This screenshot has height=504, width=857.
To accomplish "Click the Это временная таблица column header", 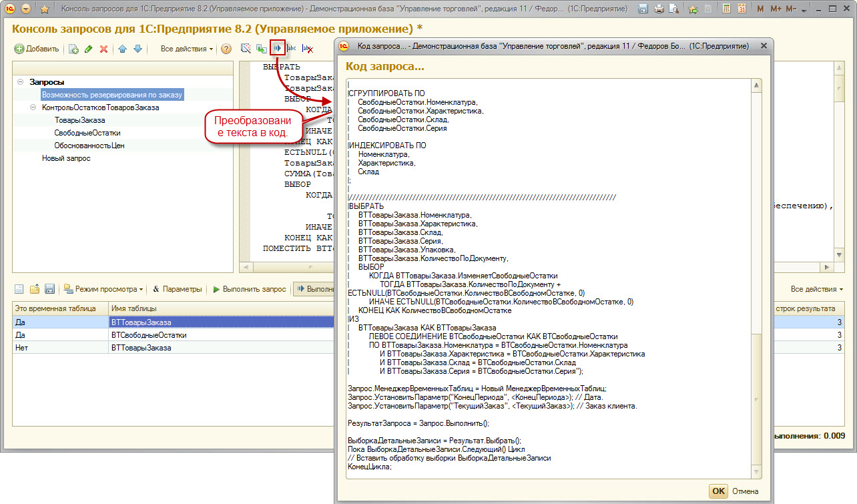I will point(60,308).
